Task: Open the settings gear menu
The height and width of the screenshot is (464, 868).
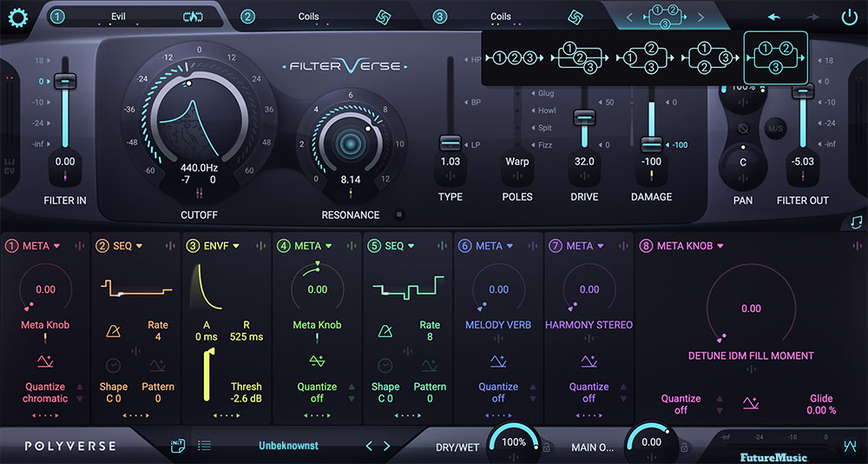Action: (17, 18)
